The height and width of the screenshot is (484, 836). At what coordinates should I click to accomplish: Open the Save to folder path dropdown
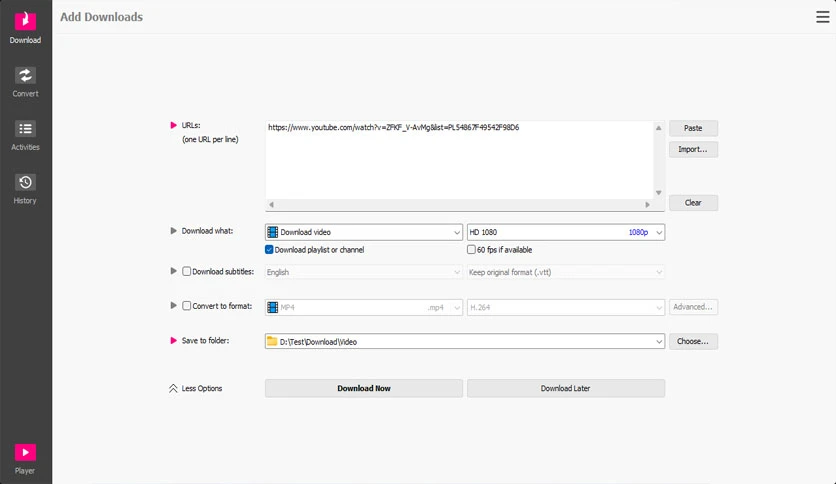point(659,342)
